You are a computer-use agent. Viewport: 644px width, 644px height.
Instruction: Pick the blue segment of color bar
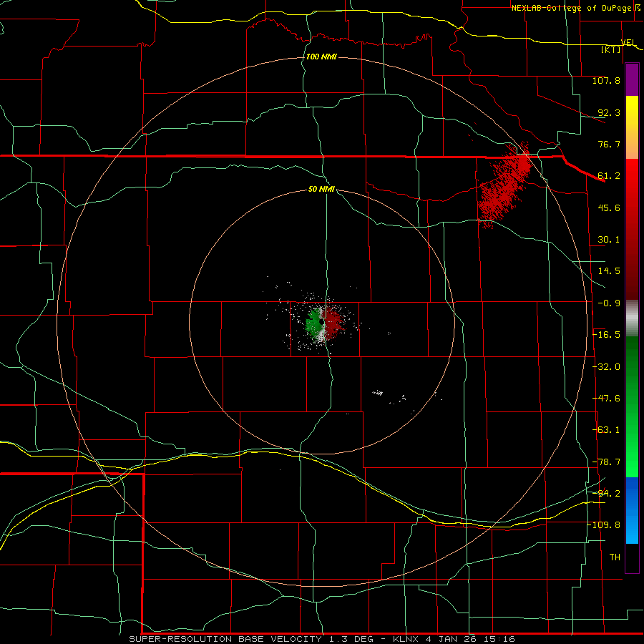pyautogui.click(x=632, y=510)
